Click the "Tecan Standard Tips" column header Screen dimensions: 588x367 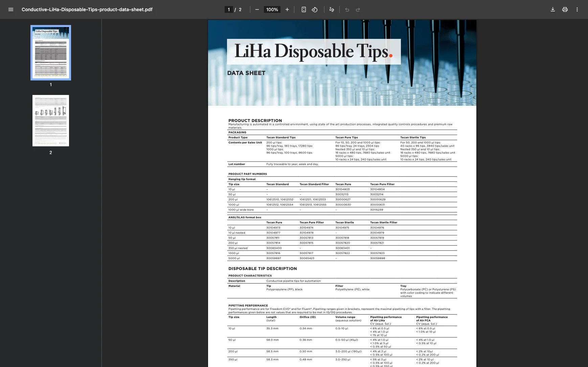click(x=281, y=138)
